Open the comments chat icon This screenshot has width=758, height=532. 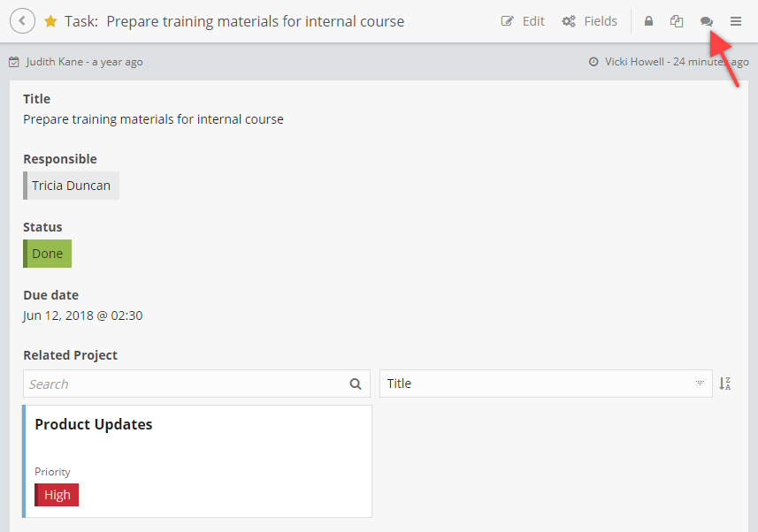point(707,21)
